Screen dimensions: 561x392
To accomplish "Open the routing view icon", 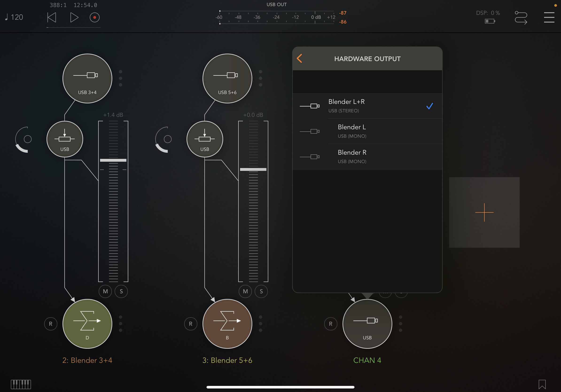I will (x=521, y=17).
